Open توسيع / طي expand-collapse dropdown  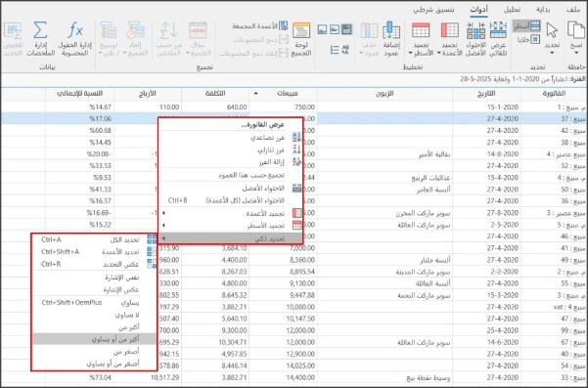pos(109,39)
